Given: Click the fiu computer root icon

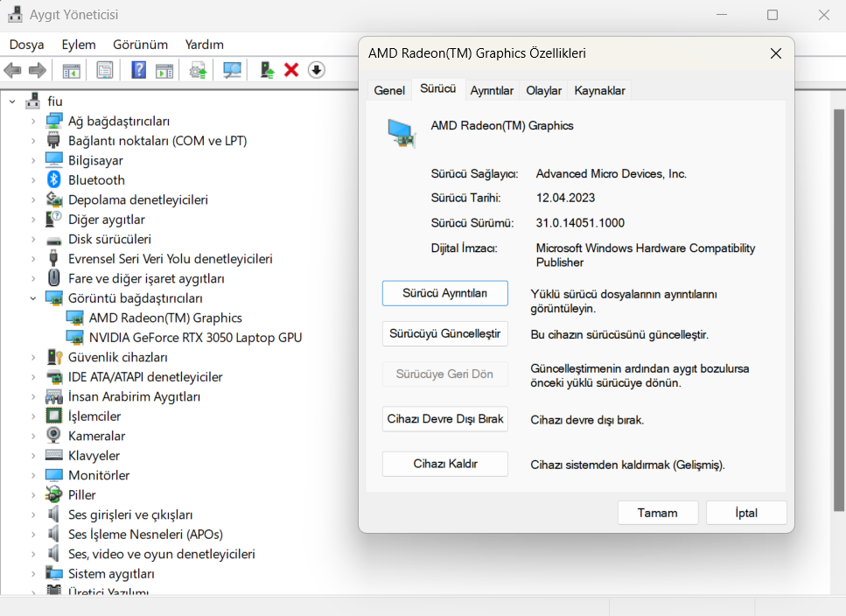Looking at the screenshot, I should tap(33, 101).
